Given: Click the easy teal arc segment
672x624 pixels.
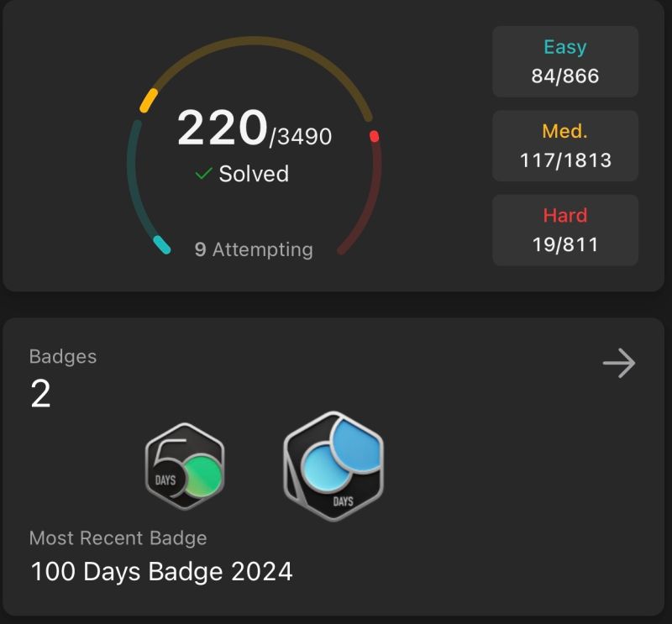Looking at the screenshot, I should (x=136, y=180).
